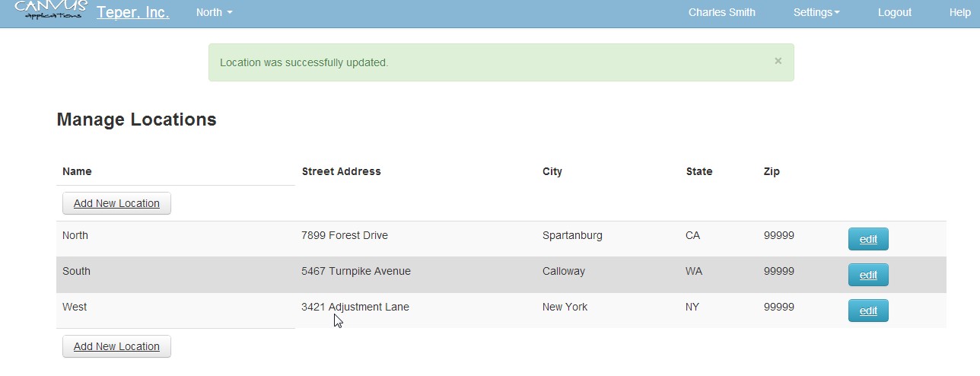
Task: Click the Canvus Applications logo
Action: click(51, 10)
